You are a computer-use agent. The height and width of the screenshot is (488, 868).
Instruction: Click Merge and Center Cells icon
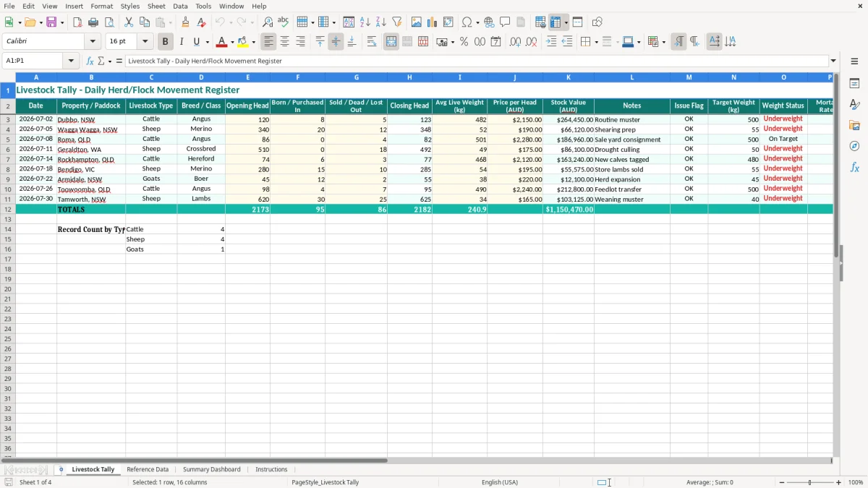coord(391,42)
